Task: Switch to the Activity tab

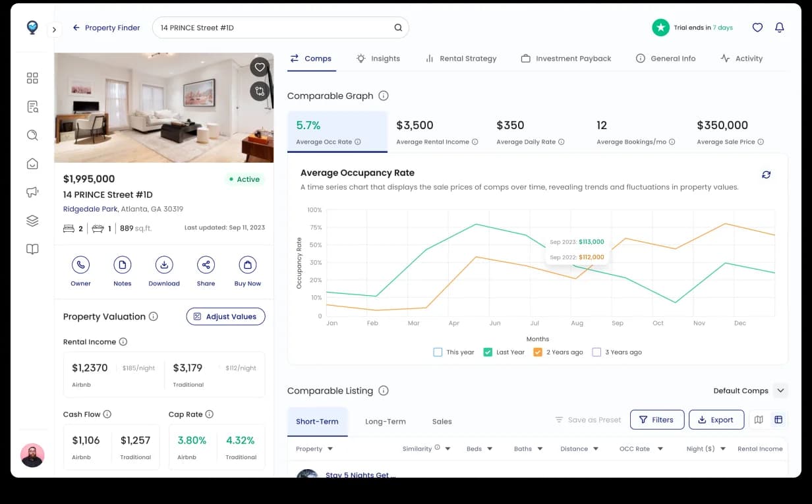Action: (741, 59)
